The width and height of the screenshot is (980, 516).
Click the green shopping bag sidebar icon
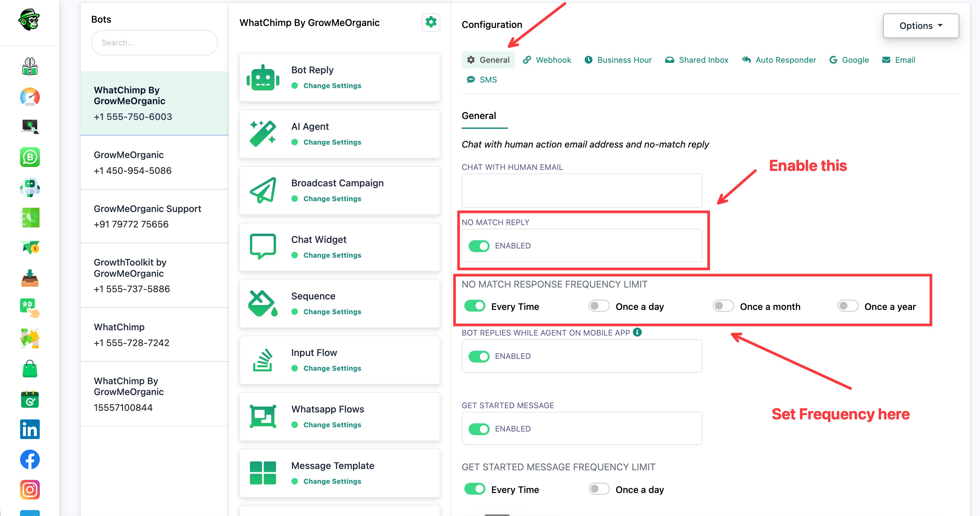click(30, 369)
